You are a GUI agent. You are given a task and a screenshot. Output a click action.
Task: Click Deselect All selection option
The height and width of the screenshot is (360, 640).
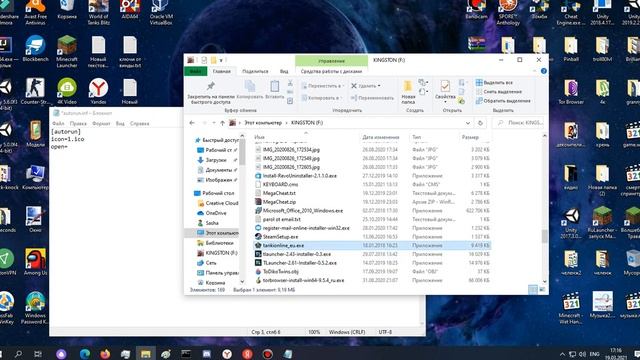499,91
